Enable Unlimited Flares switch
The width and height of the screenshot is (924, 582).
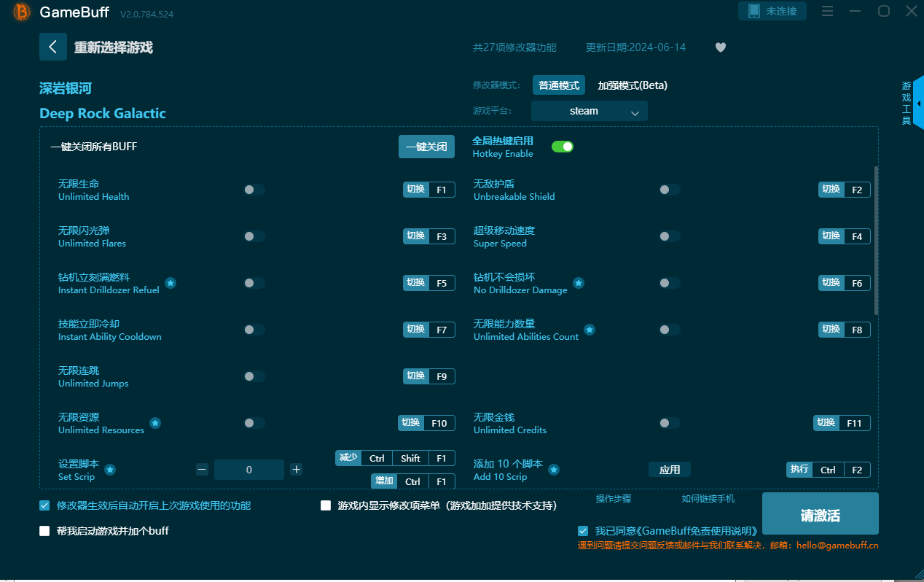click(254, 236)
